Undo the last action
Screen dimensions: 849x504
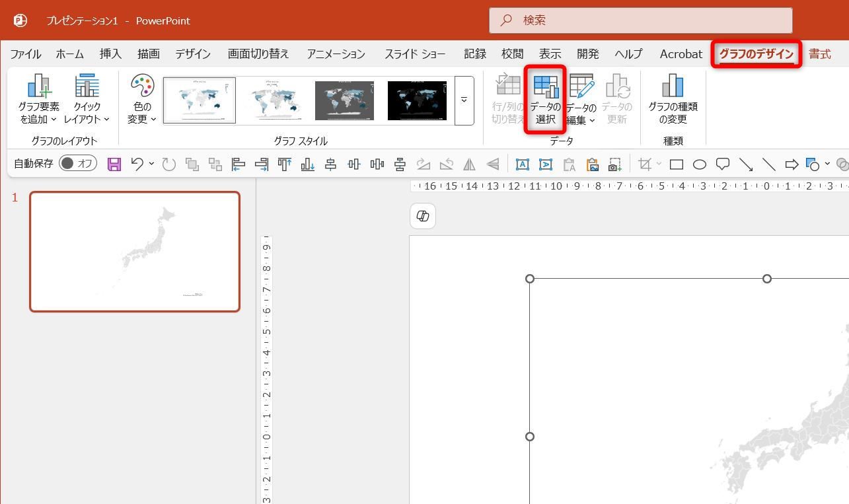(x=137, y=164)
